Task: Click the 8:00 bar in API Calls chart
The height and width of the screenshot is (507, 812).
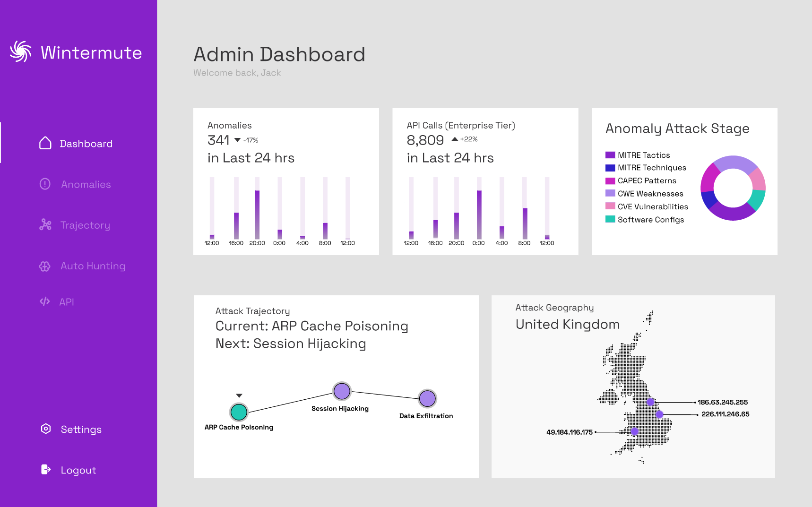Action: point(525,223)
